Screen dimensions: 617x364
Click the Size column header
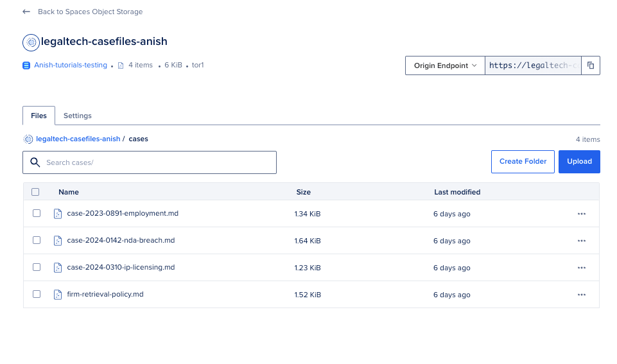[304, 192]
